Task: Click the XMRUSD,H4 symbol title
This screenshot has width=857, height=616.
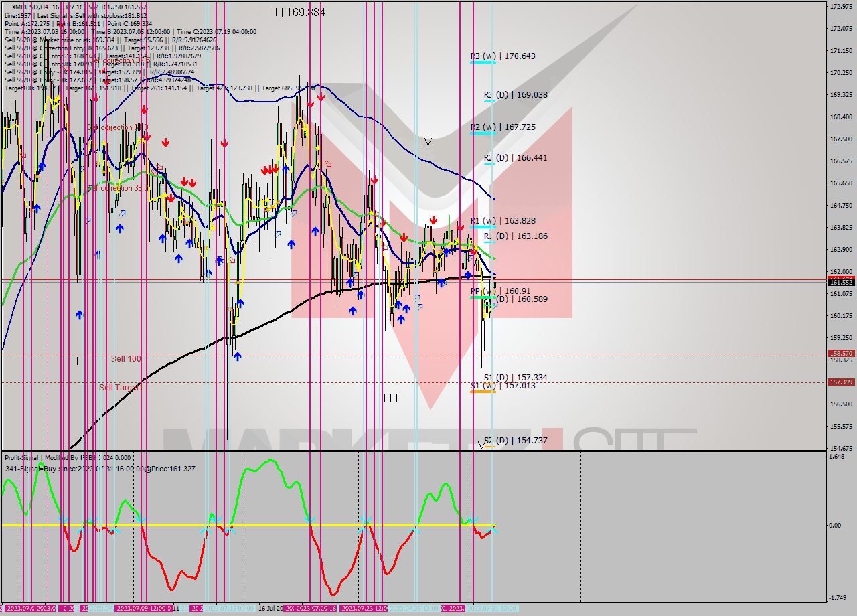Action: (x=31, y=7)
